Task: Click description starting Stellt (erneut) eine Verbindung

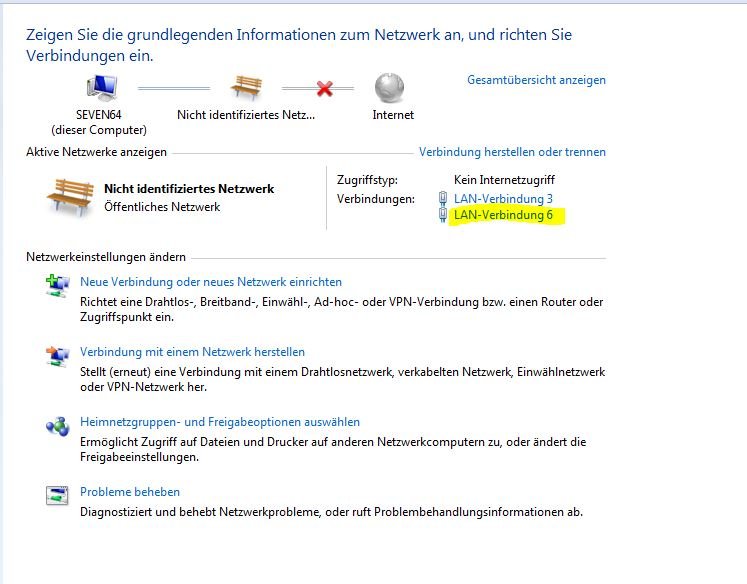Action: tap(343, 380)
